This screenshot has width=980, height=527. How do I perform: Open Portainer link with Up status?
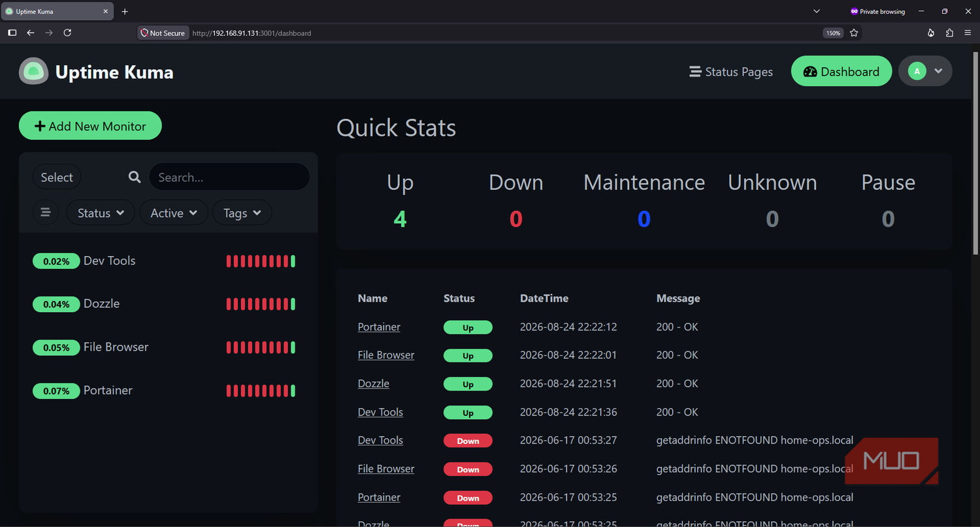click(x=379, y=327)
